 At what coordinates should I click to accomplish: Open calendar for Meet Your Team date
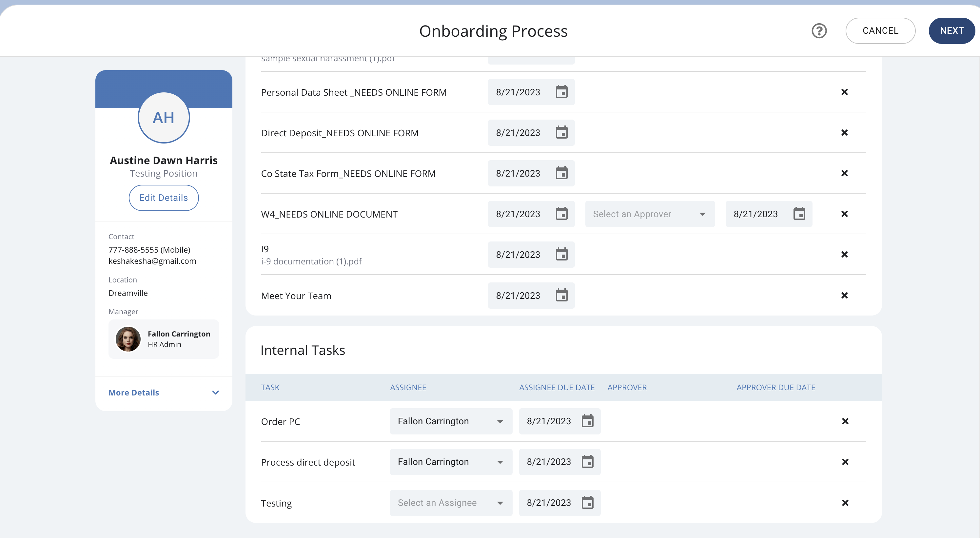[x=561, y=296]
